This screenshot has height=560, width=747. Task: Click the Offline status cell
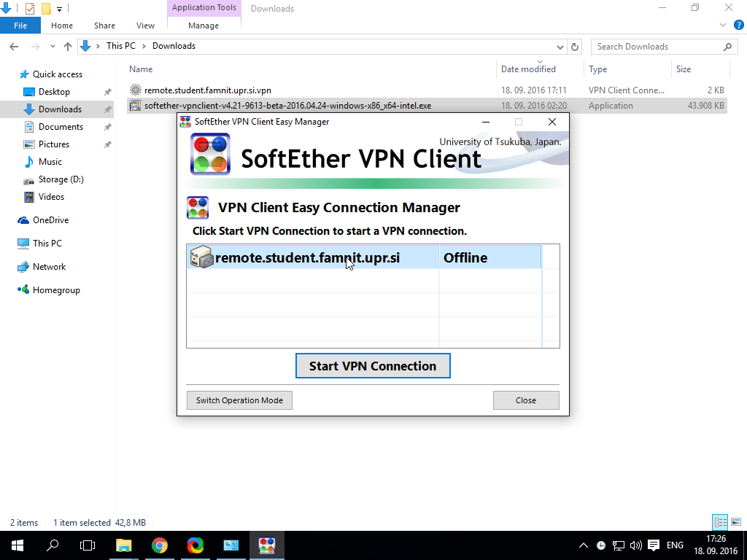pyautogui.click(x=490, y=257)
